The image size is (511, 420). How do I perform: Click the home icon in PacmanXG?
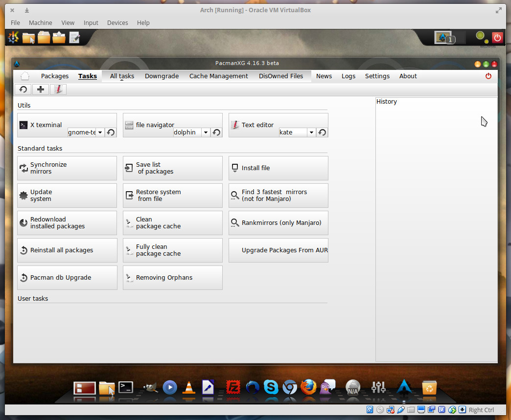(x=25, y=76)
